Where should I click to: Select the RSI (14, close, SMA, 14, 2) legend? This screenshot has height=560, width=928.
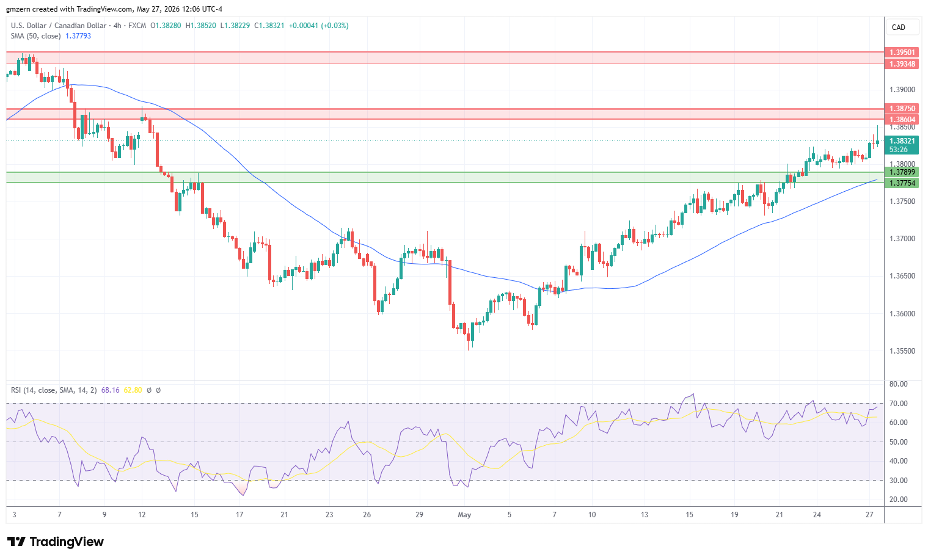[54, 390]
